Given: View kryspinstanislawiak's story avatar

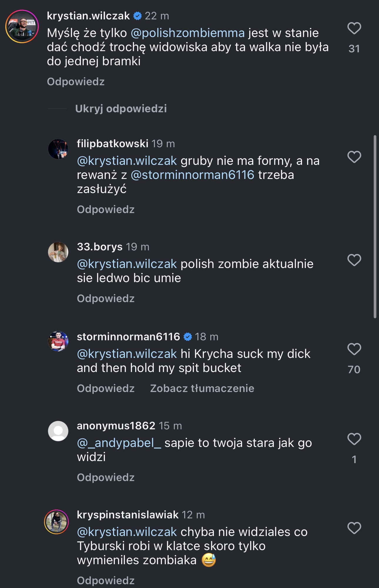Looking at the screenshot, I should coord(56,522).
